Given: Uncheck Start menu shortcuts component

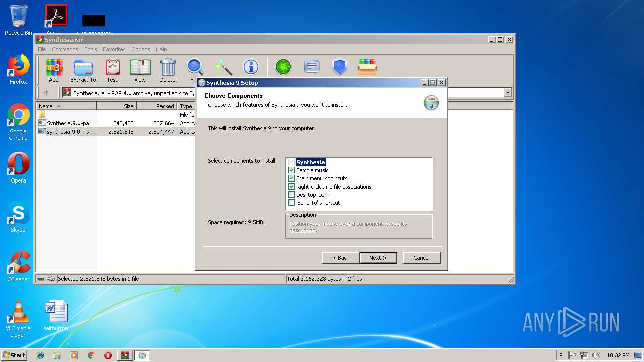Looking at the screenshot, I should (x=291, y=178).
